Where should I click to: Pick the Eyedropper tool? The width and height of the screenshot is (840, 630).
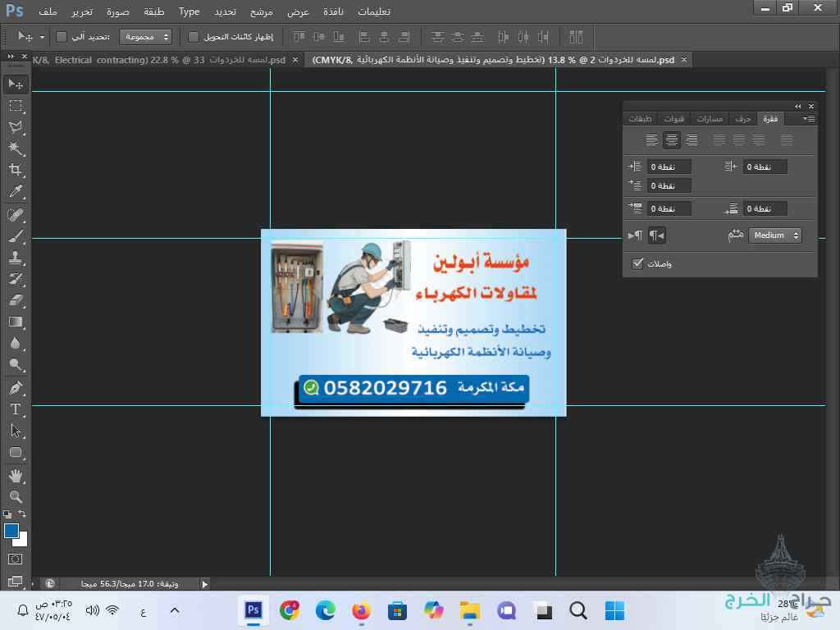coord(16,192)
